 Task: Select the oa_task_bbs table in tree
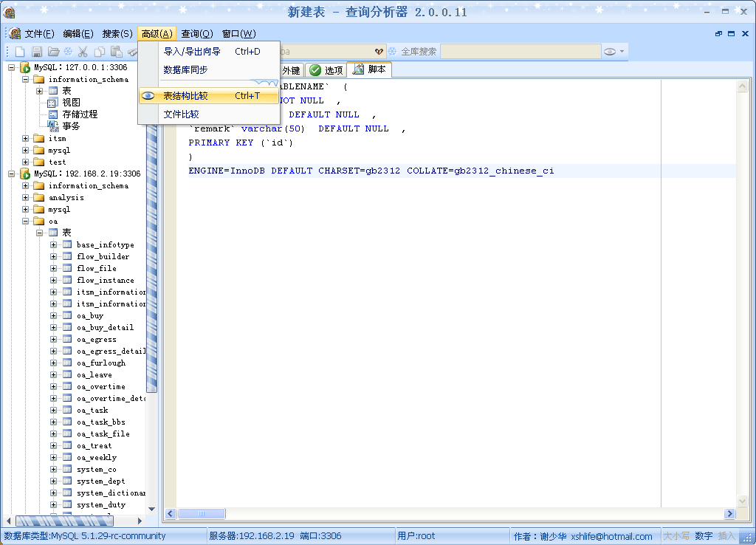pyautogui.click(x=100, y=422)
